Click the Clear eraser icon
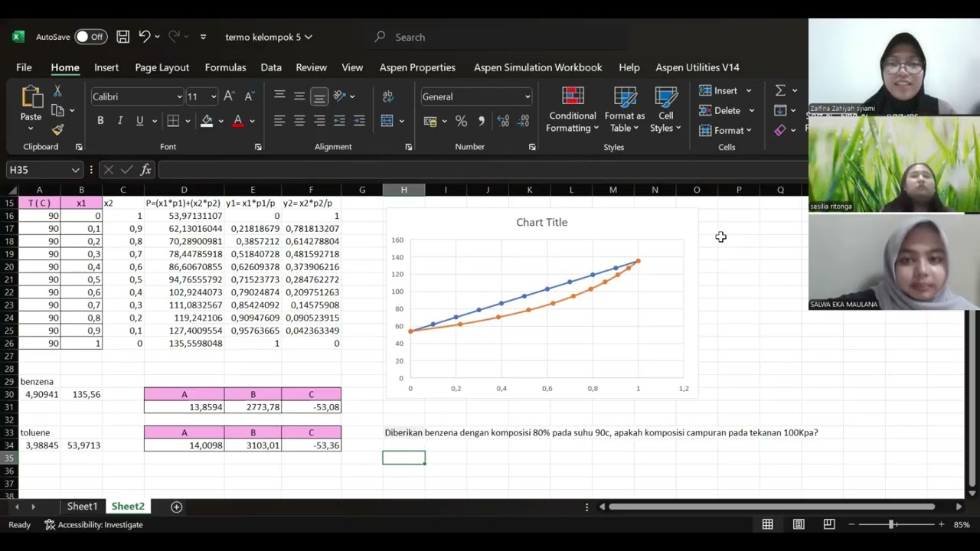Viewport: 980px width, 551px height. coord(780,130)
